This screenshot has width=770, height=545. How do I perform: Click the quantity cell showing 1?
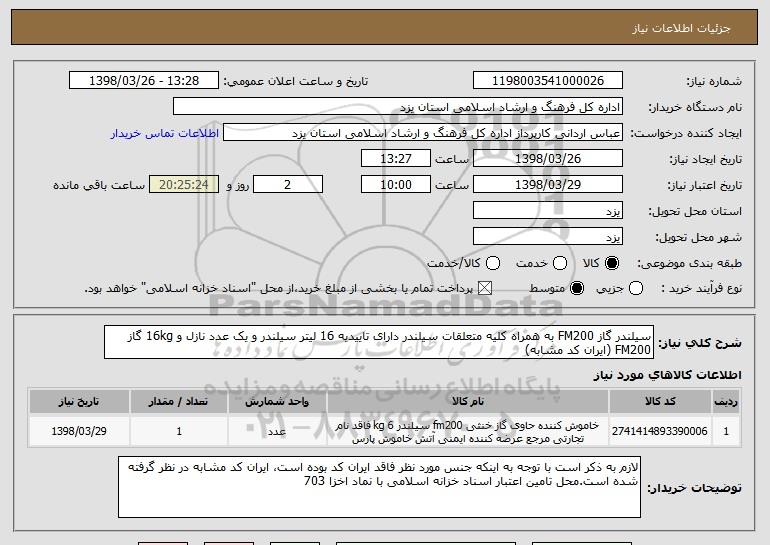point(179,431)
